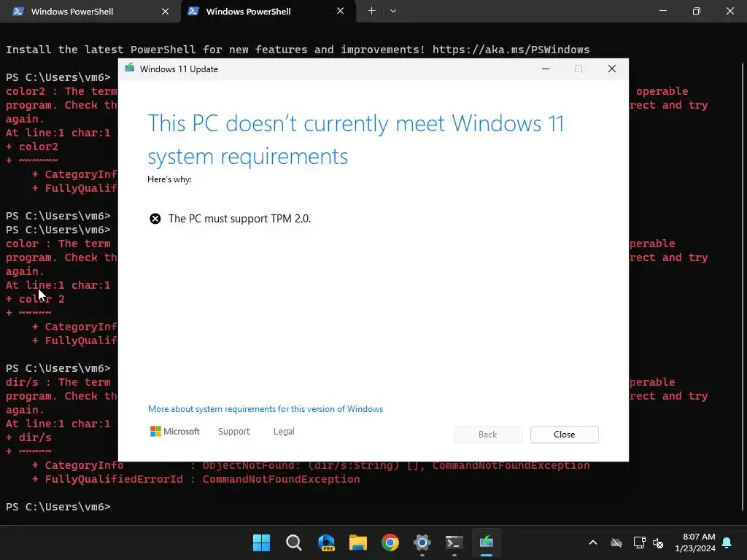This screenshot has width=747, height=560.
Task: Switch to Windows Terminal taskbar icon
Action: coord(454,542)
